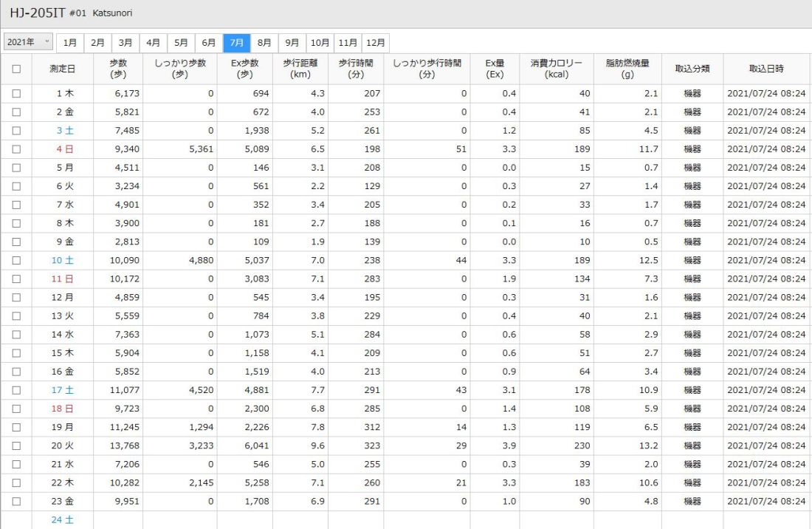The height and width of the screenshot is (529, 812).
Task: Open the 2021年 year dropdown
Action: click(x=28, y=42)
